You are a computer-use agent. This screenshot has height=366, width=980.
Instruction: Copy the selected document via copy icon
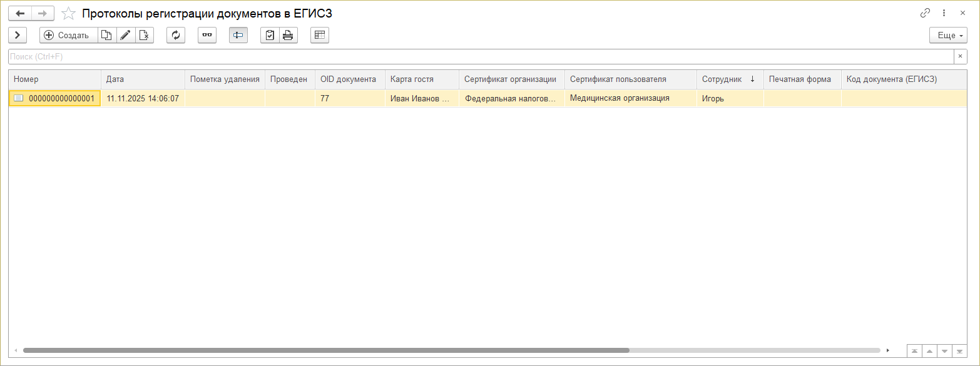pos(107,35)
